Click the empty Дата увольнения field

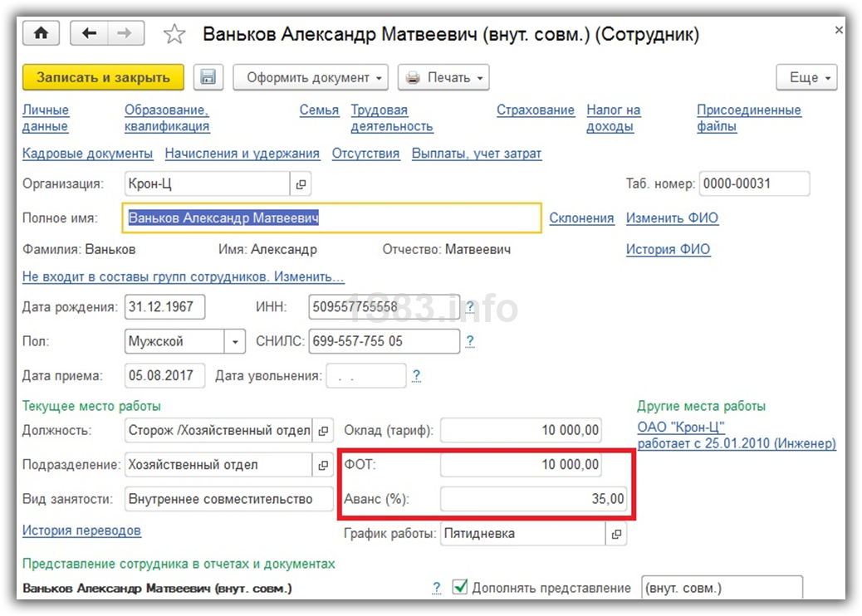[366, 376]
